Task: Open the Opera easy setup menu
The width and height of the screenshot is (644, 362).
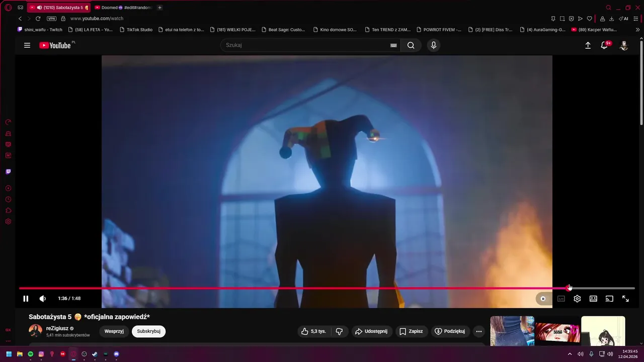Action: coord(637,19)
